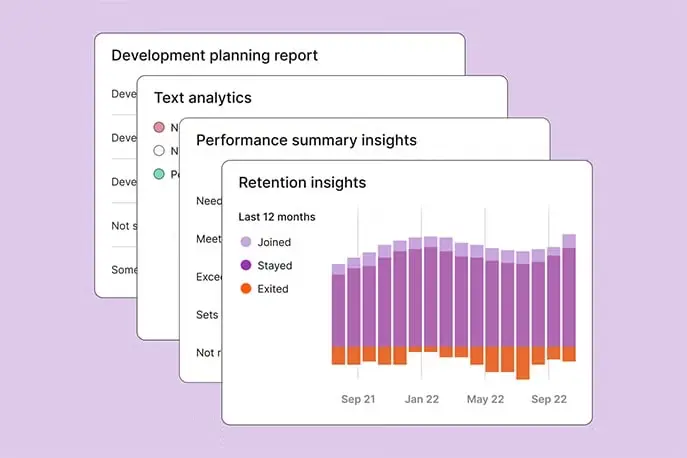Bring the Text analytics card forward
The width and height of the screenshot is (687, 458).
pos(202,98)
